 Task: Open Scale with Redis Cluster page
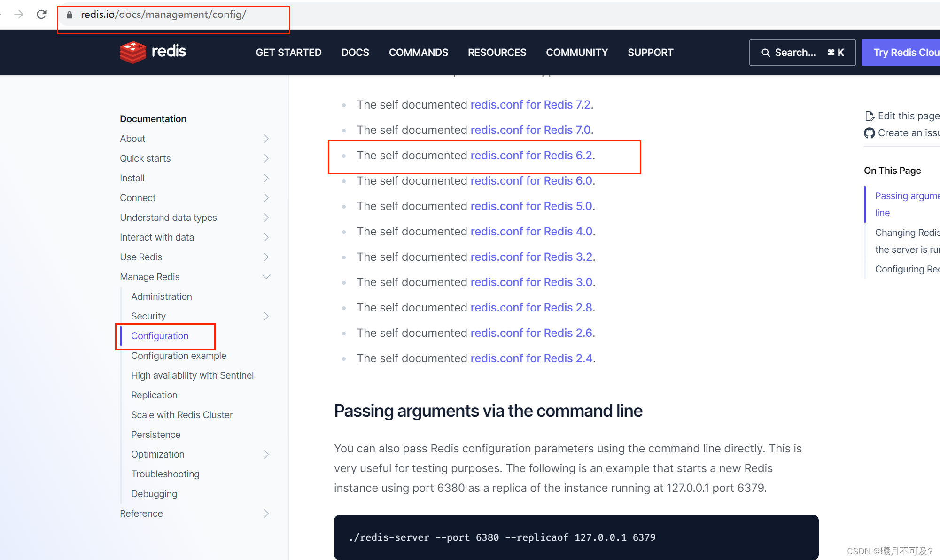click(182, 415)
